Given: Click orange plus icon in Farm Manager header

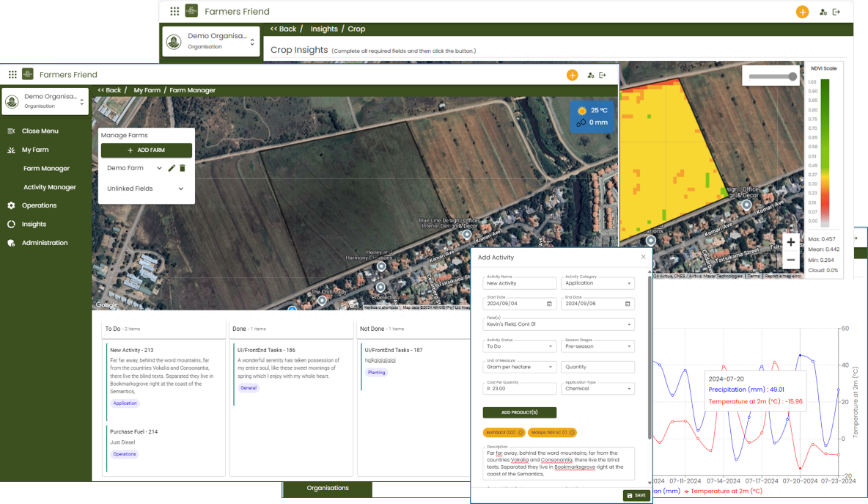Looking at the screenshot, I should tap(572, 75).
